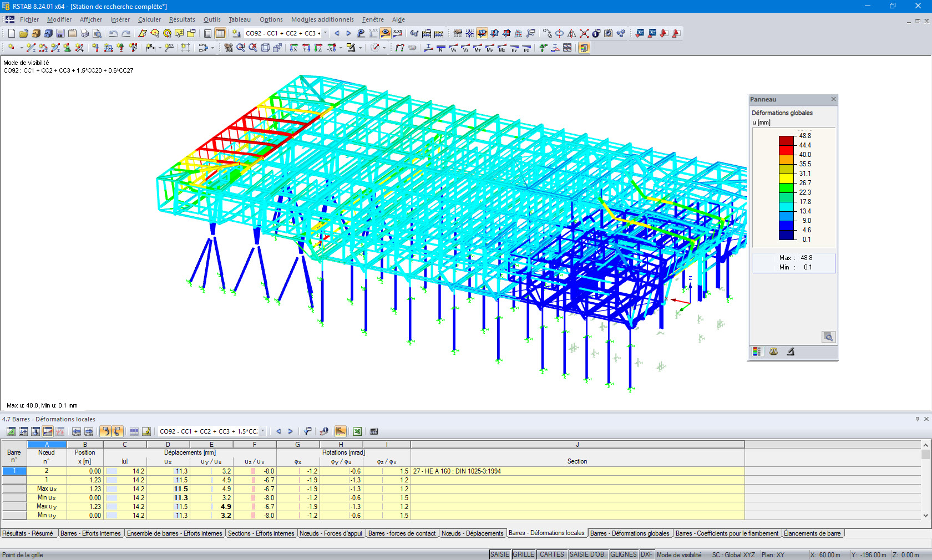Image resolution: width=932 pixels, height=560 pixels.
Task: Toggle the show results eye button
Action: tap(385, 33)
